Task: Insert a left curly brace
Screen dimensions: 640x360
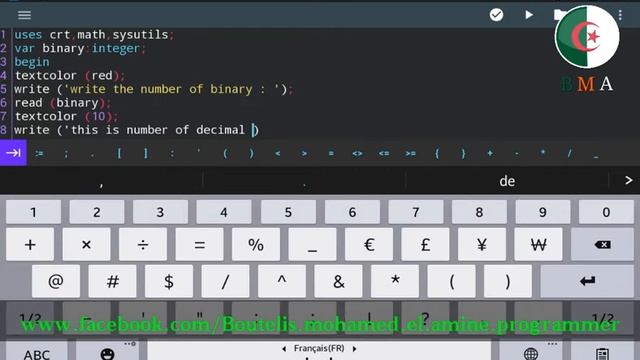Action: point(437,153)
